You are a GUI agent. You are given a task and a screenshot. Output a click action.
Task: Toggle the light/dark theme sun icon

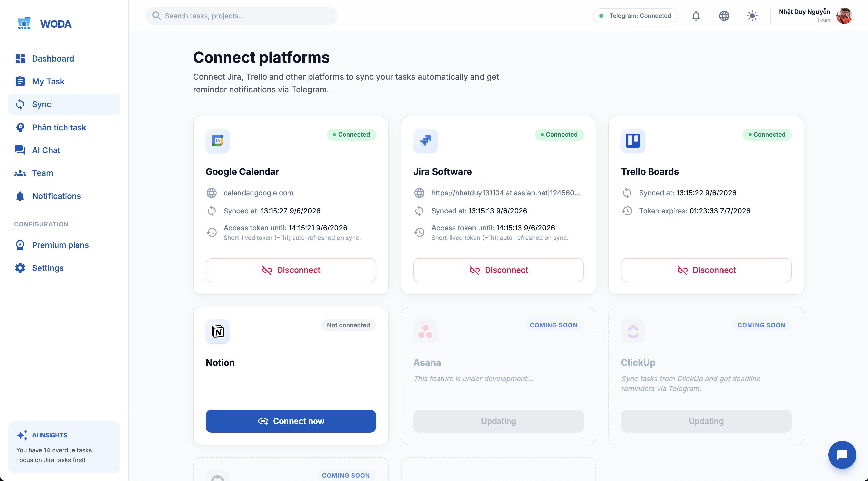tap(752, 16)
